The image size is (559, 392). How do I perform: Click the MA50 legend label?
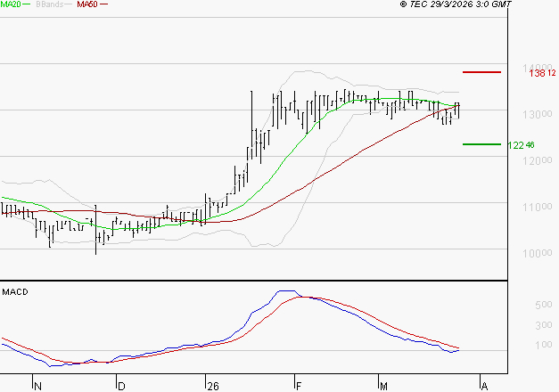87,4
